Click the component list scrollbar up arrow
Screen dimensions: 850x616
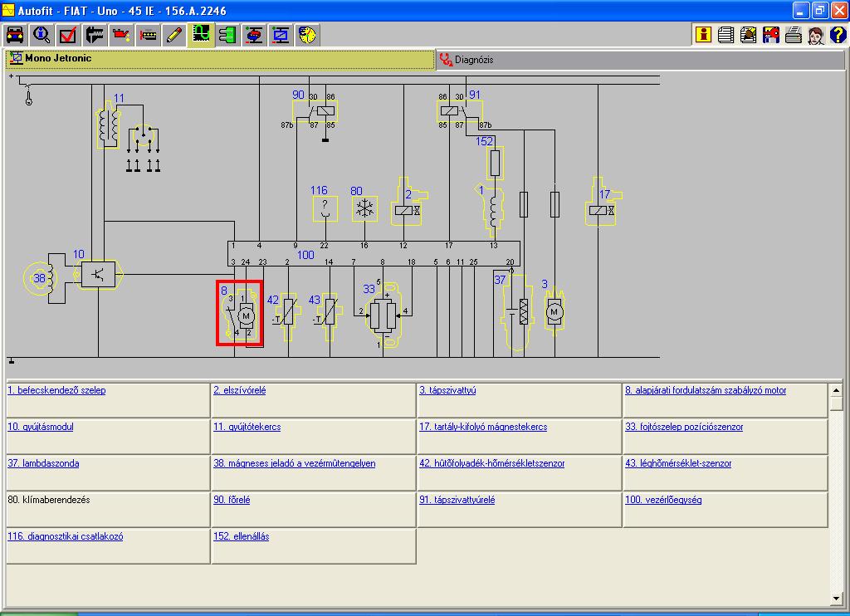(837, 390)
